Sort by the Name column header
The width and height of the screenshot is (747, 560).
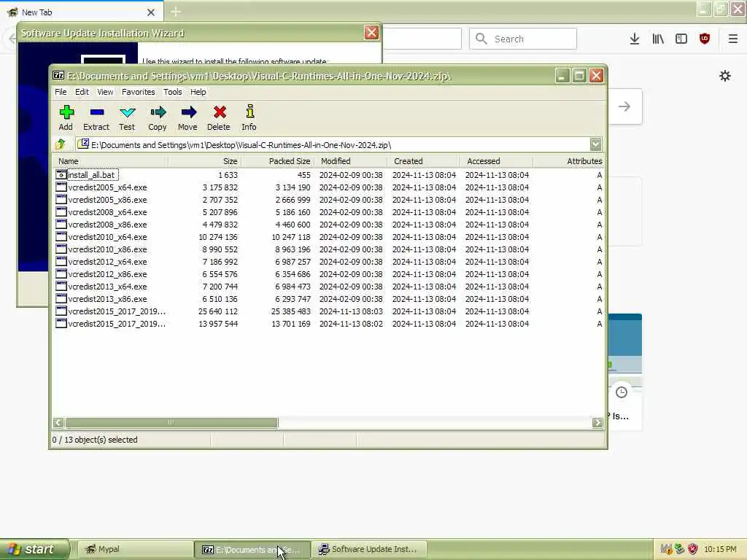click(110, 161)
